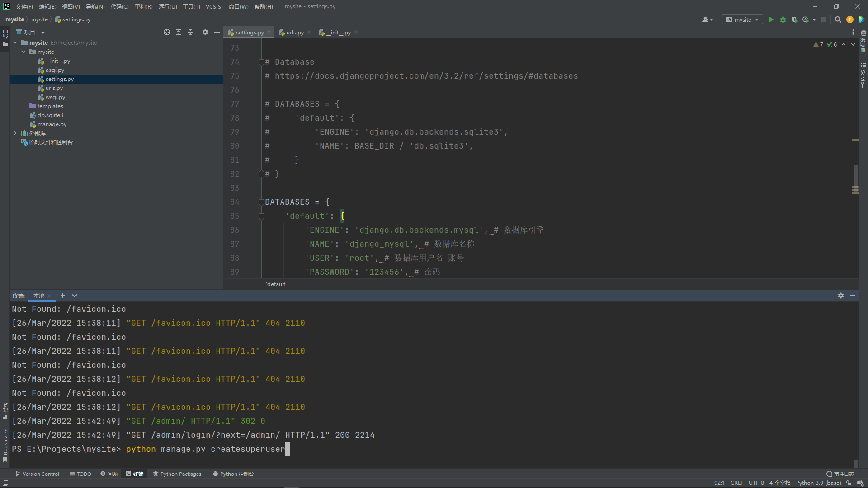Viewport: 868px width, 488px height.
Task: Locate current file in project tree
Action: [167, 32]
